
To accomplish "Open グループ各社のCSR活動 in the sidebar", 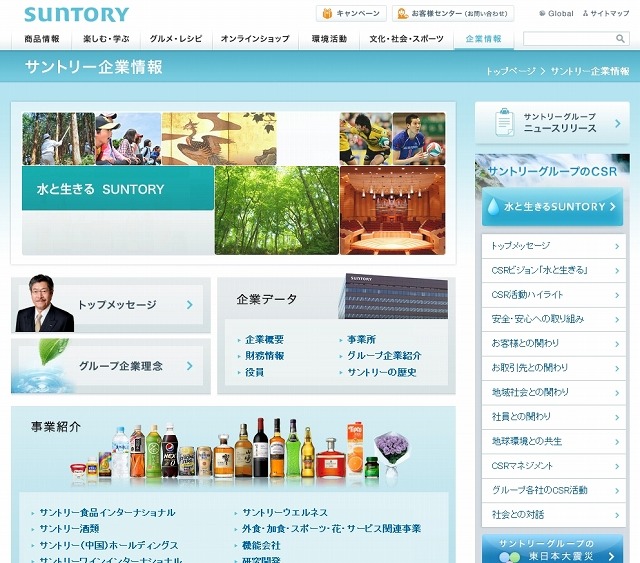I will 554,491.
